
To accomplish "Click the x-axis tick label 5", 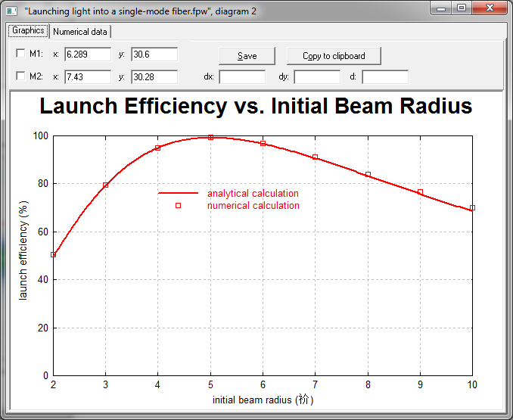I will pyautogui.click(x=210, y=384).
